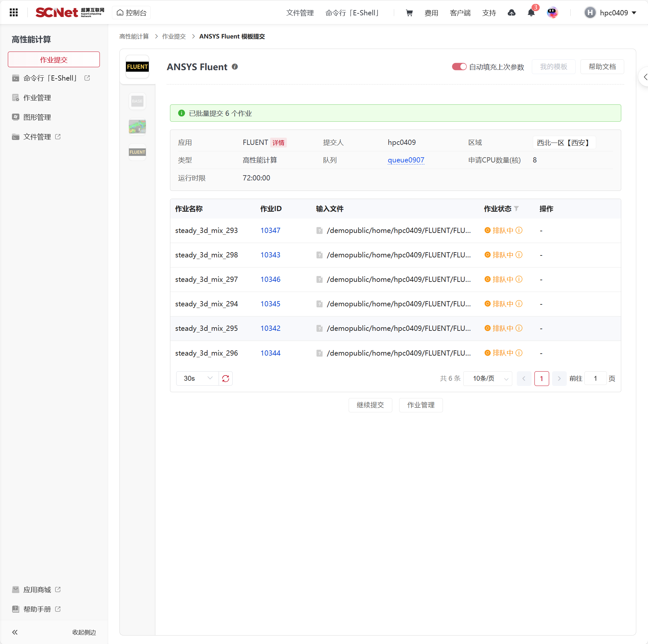The height and width of the screenshot is (644, 648).
Task: Open the 30s refresh interval dropdown
Action: point(197,378)
